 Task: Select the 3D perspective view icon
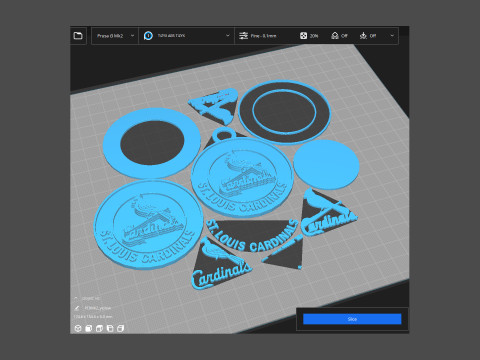[78, 328]
